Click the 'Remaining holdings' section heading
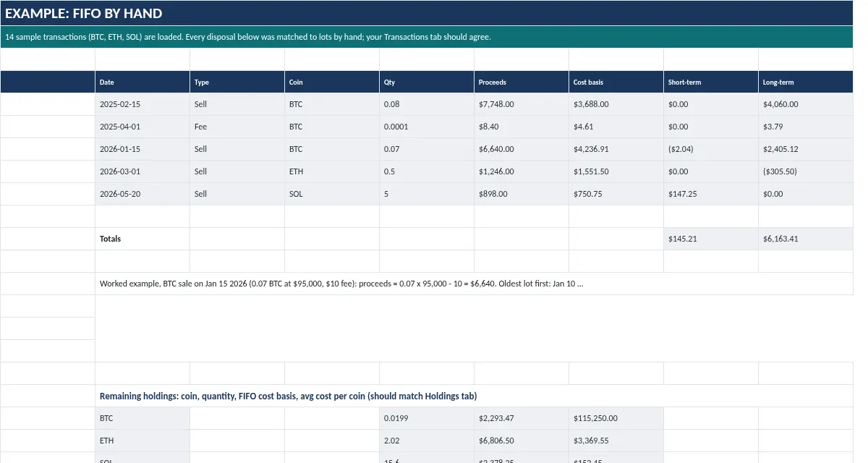Viewport: 868px width, 463px height. tap(475, 396)
